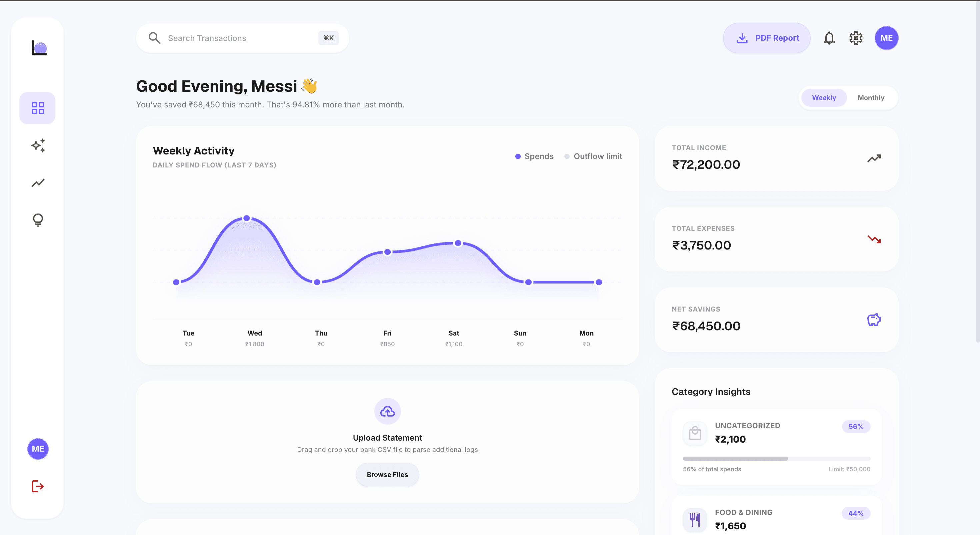Click the search magnifier icon
This screenshot has height=535, width=980.
click(154, 38)
